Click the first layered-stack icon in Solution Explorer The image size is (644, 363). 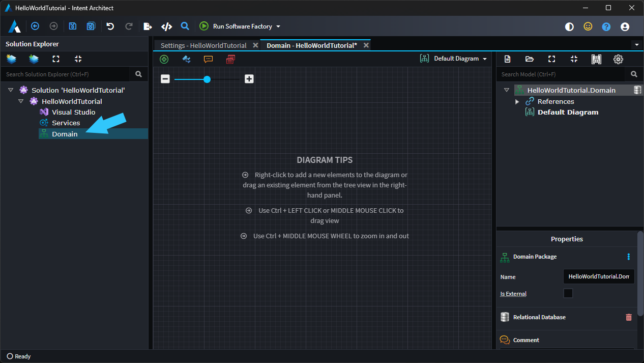[11, 59]
